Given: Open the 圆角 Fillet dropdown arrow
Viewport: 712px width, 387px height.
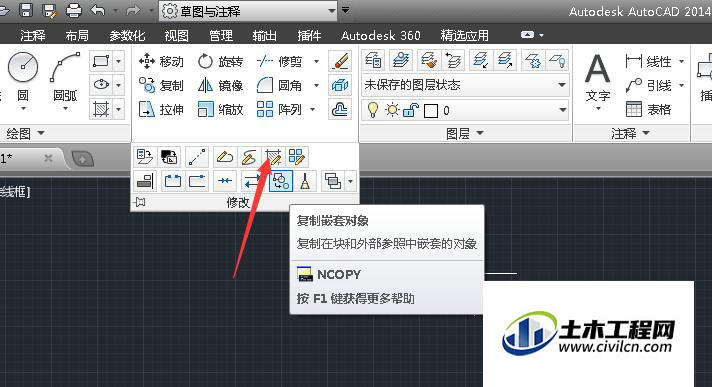Looking at the screenshot, I should (x=316, y=85).
